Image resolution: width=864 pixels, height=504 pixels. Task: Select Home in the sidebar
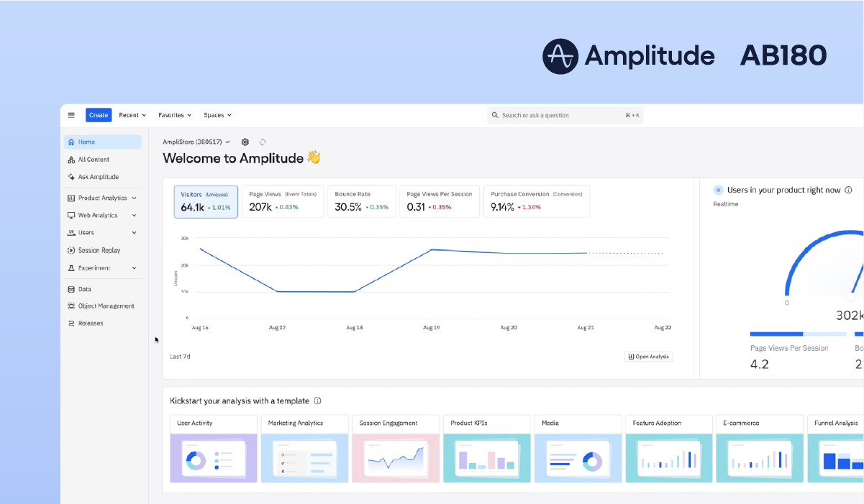pos(102,142)
